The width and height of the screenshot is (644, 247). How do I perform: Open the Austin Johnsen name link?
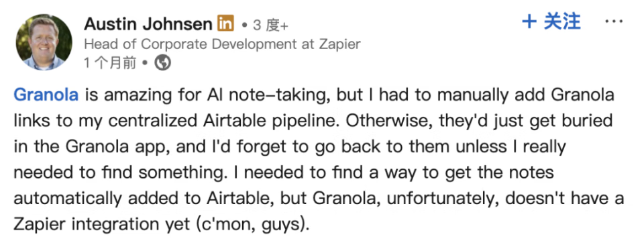[x=148, y=24]
